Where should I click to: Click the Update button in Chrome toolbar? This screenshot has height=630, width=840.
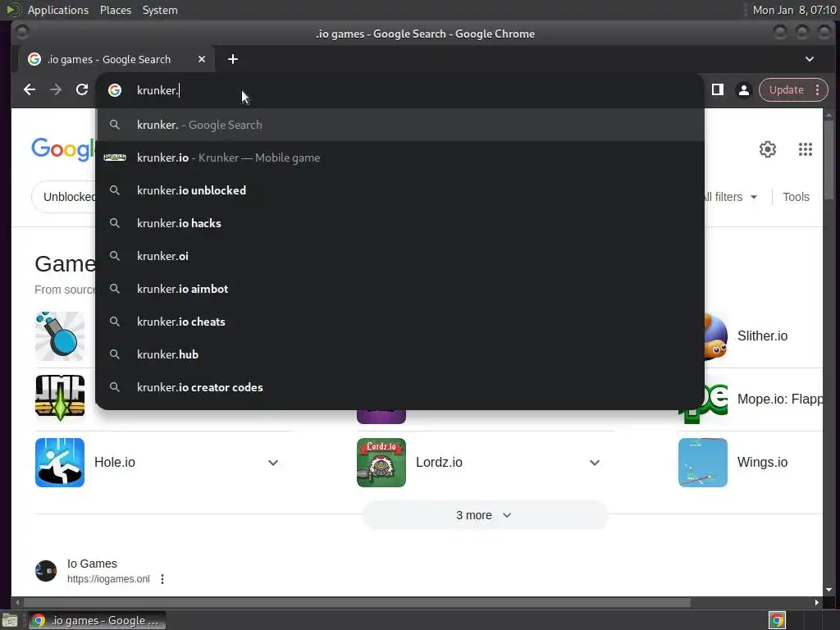[x=786, y=90]
